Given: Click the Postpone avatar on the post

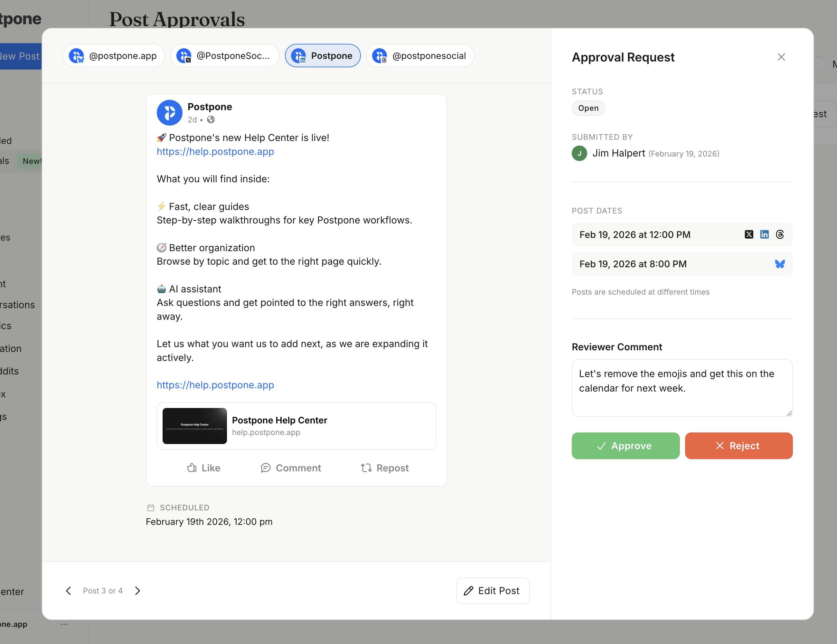Looking at the screenshot, I should (169, 112).
